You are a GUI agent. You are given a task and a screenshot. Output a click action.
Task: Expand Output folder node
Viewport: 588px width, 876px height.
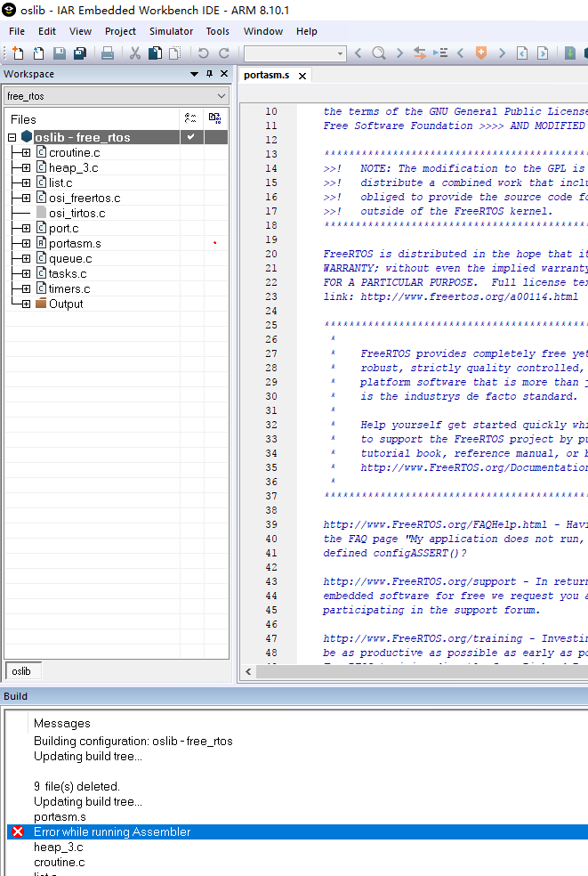(x=27, y=304)
